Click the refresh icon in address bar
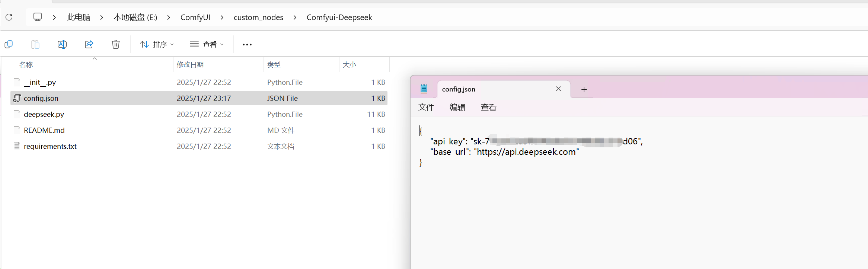Viewport: 868px width, 269px height. coord(9,17)
